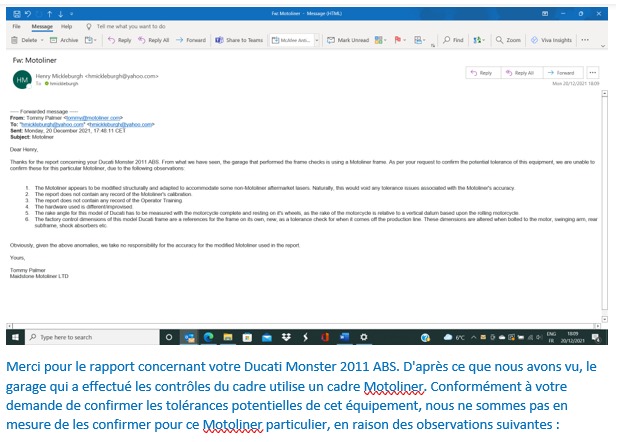Mark the message as Unread
636x442 pixels.
point(348,40)
